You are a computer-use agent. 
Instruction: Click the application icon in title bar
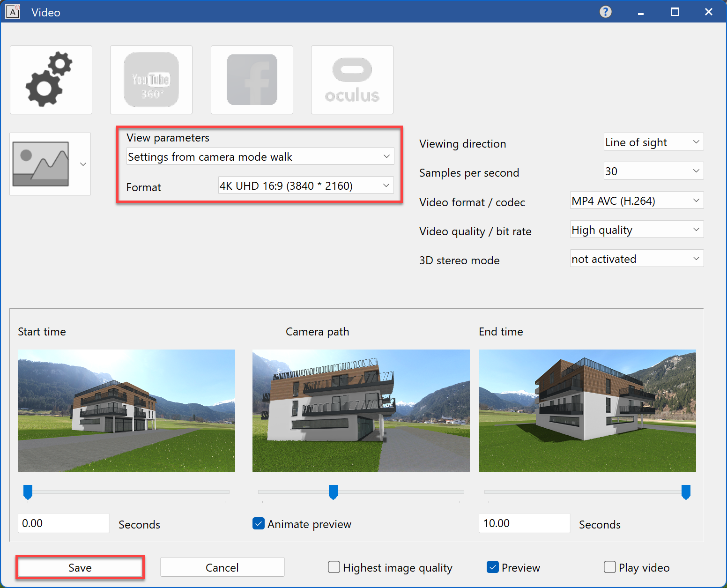(x=13, y=12)
